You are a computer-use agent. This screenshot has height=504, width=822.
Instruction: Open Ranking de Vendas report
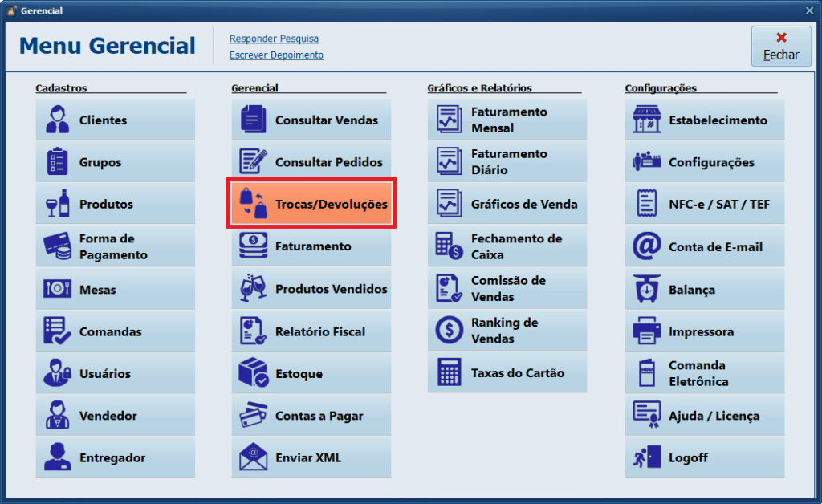point(507,331)
